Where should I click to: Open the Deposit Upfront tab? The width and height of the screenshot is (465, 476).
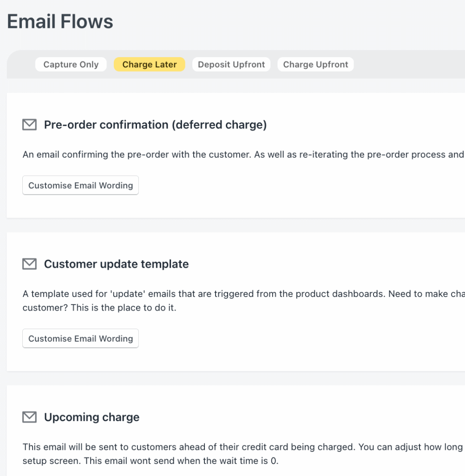coord(231,65)
